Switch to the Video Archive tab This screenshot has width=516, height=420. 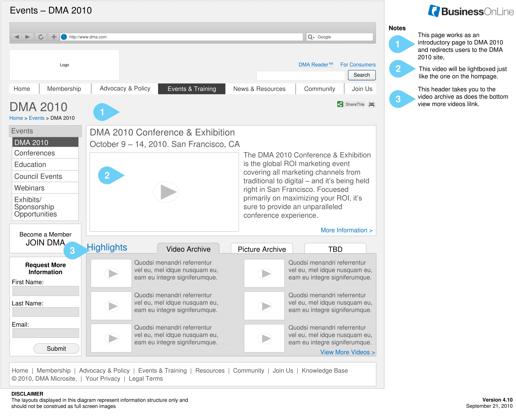[x=188, y=249]
